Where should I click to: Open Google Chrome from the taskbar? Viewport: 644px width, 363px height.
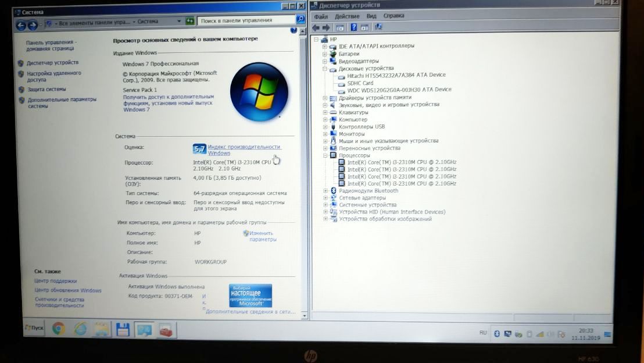click(58, 329)
